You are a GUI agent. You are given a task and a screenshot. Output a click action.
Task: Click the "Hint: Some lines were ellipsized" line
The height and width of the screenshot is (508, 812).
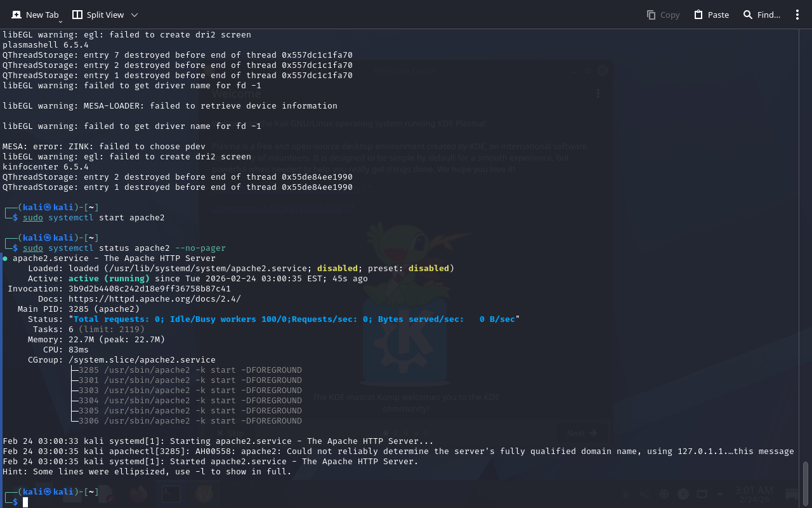(147, 472)
